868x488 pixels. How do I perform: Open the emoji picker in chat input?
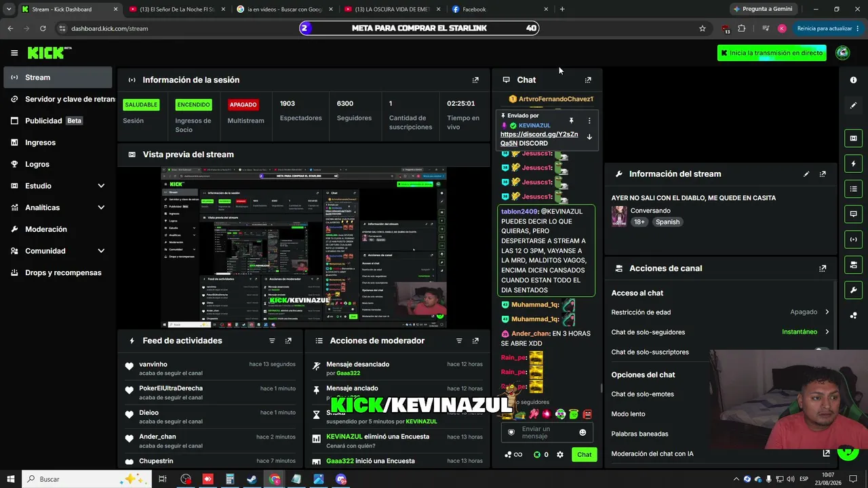[x=583, y=432]
